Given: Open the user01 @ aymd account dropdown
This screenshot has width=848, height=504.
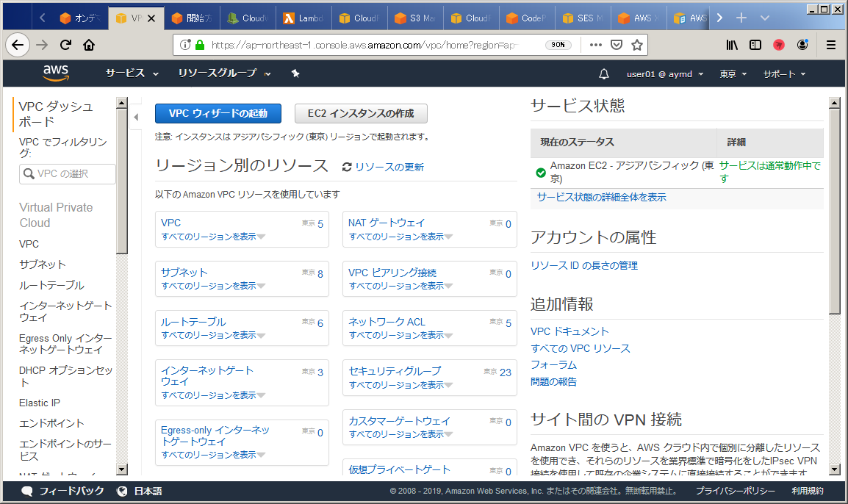Looking at the screenshot, I should click(665, 74).
